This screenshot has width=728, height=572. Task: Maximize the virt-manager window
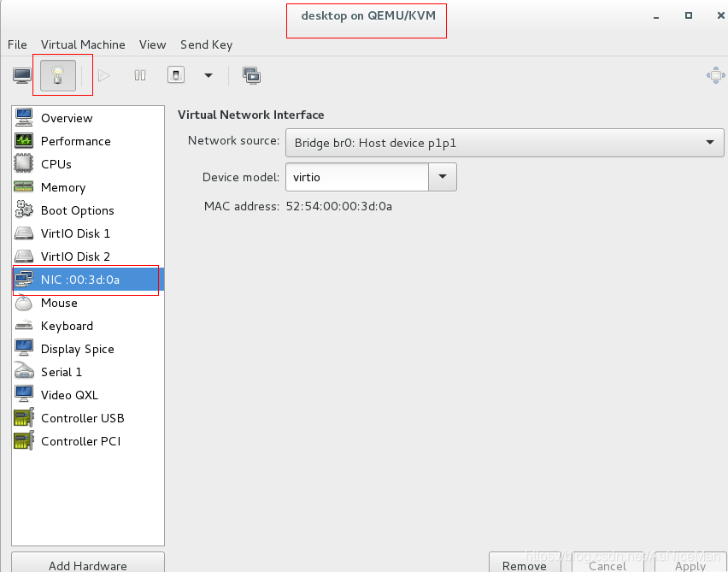click(689, 15)
